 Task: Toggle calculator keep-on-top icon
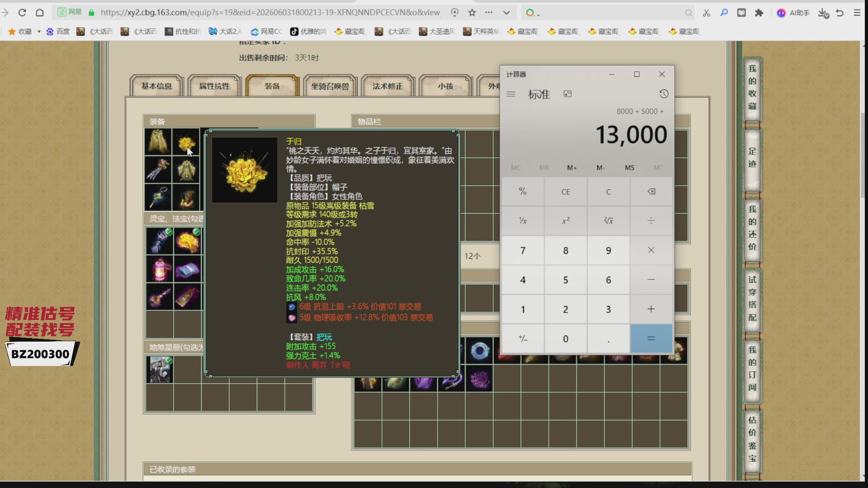click(x=567, y=94)
